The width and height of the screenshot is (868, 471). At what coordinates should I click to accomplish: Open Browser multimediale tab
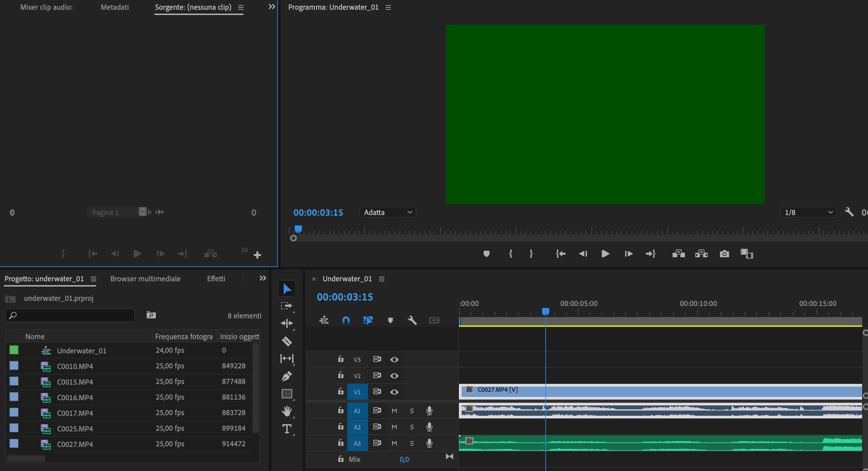point(145,279)
